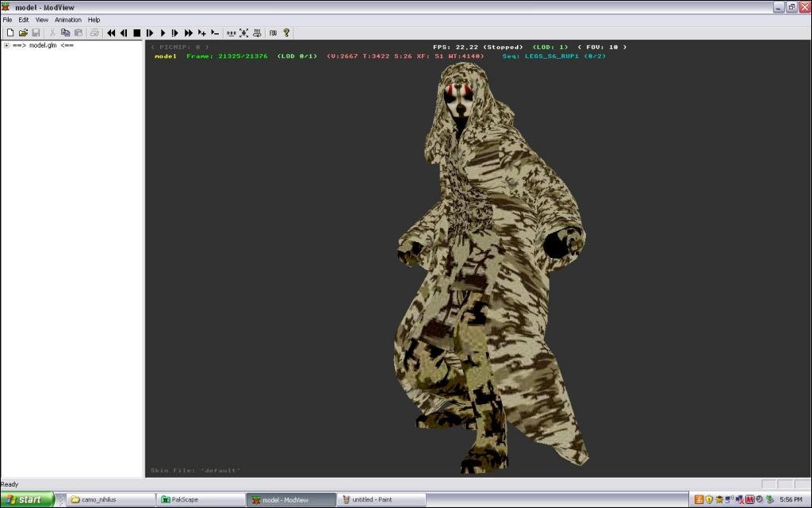The image size is (812, 508).
Task: Play the animation
Action: coord(163,33)
